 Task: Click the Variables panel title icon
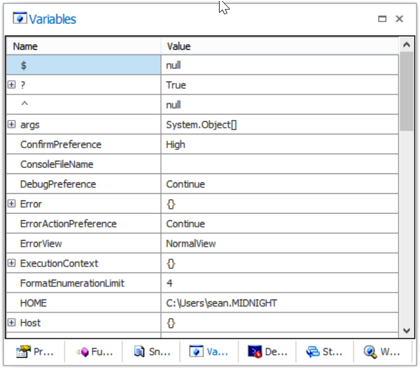click(20, 18)
